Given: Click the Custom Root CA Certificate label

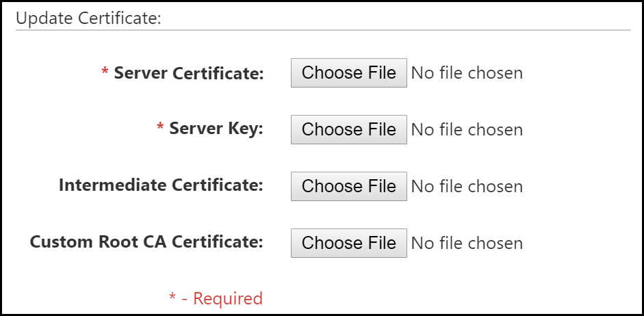Looking at the screenshot, I should click(146, 242).
